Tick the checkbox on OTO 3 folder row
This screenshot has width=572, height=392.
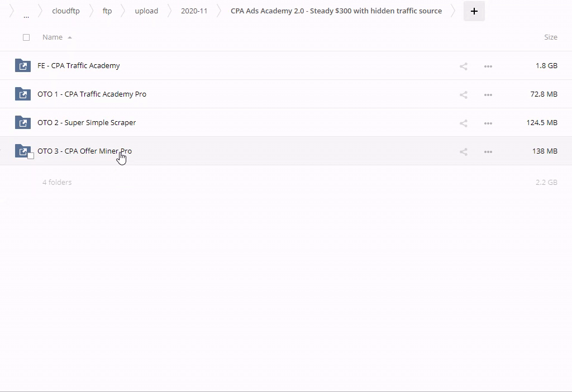pos(31,156)
